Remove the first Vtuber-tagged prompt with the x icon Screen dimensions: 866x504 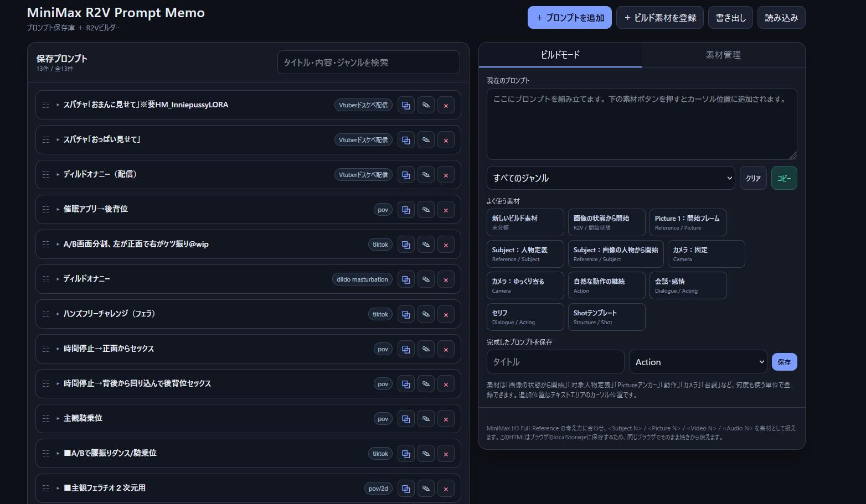(446, 105)
